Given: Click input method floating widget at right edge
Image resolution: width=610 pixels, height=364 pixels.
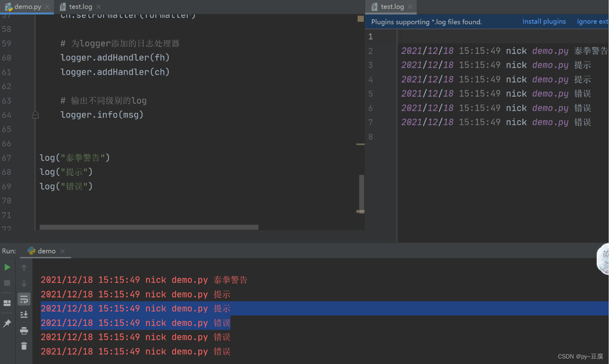Looking at the screenshot, I should pos(603,259).
